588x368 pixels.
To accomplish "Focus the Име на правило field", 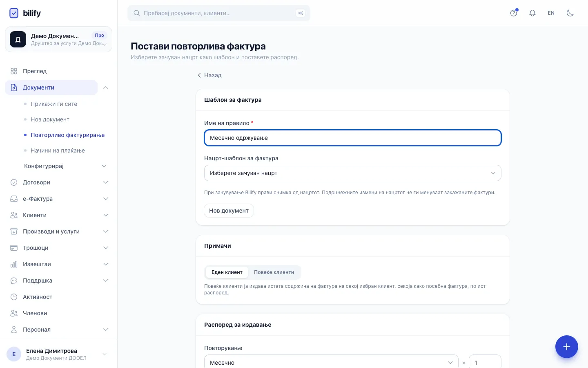I will 353,138.
